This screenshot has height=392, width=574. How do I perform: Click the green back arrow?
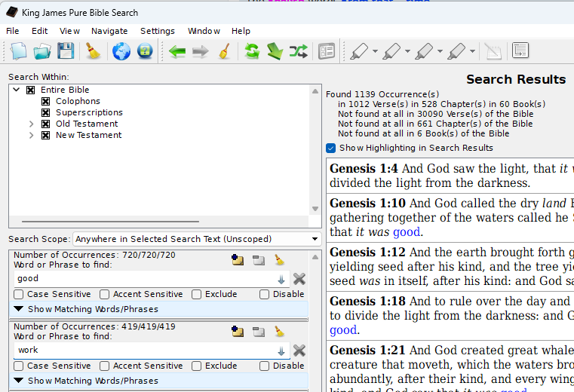(177, 51)
